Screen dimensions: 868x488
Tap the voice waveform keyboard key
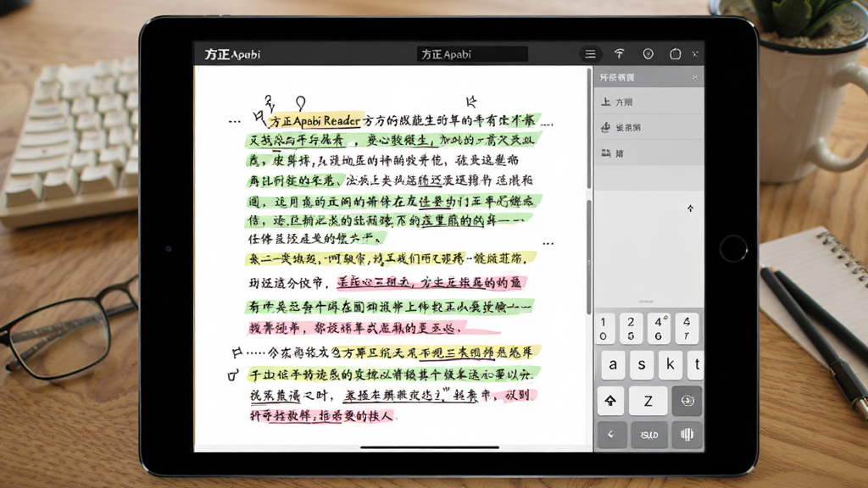tap(687, 435)
